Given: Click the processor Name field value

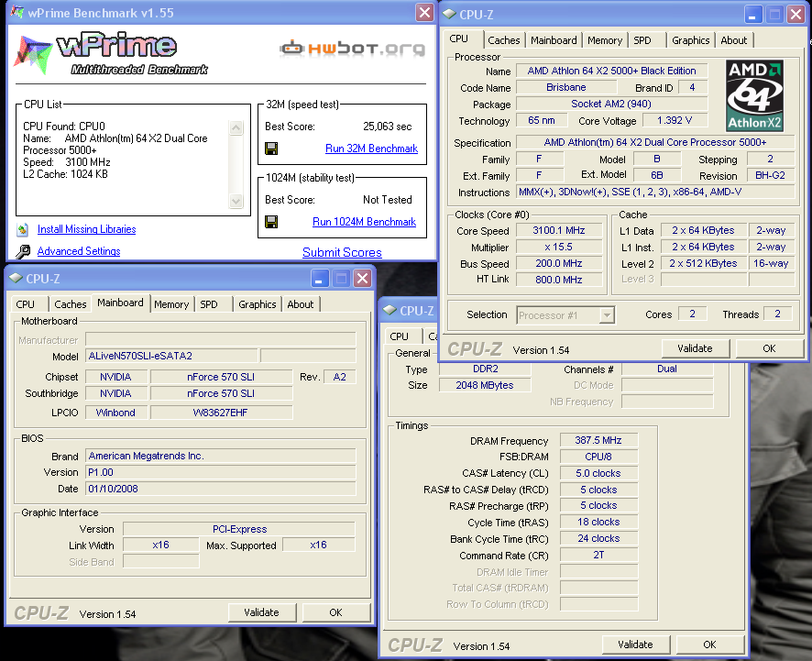Looking at the screenshot, I should pyautogui.click(x=611, y=71).
